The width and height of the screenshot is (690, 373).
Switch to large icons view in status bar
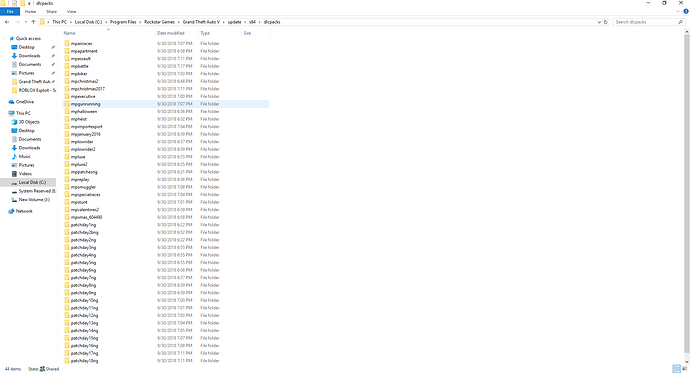[x=684, y=369]
